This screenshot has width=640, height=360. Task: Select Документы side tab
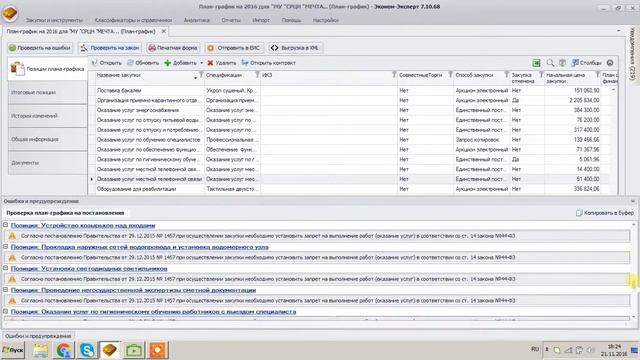[x=48, y=163]
